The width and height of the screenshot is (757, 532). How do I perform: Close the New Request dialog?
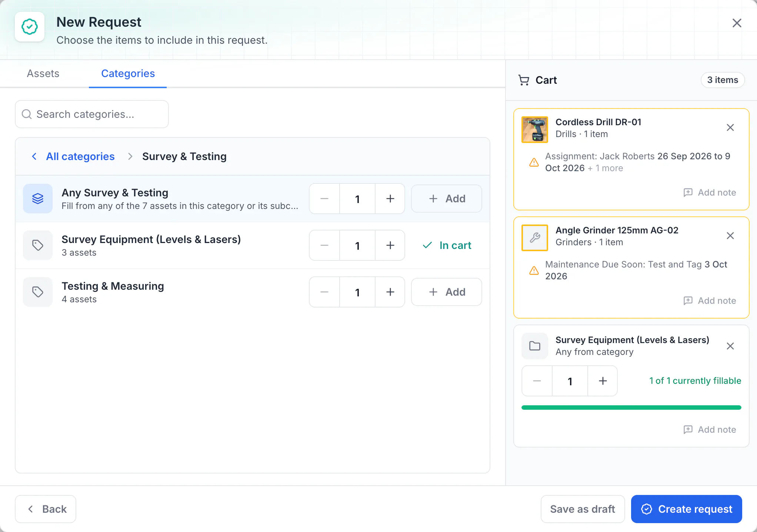pyautogui.click(x=737, y=23)
